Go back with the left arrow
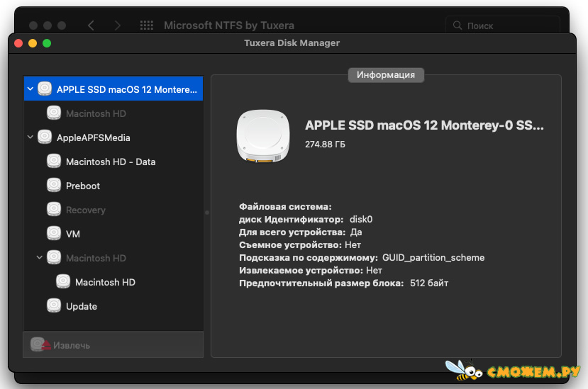 point(91,26)
